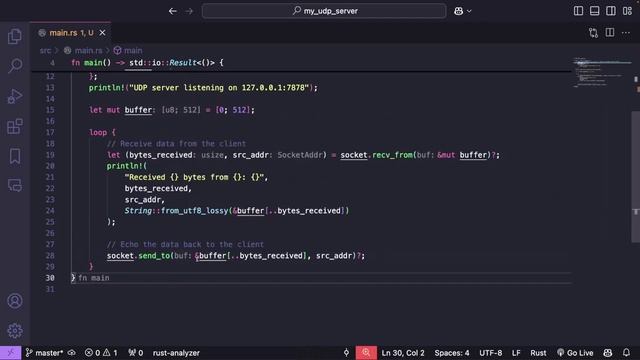640x360 pixels.
Task: Click recv_from method call on line 19
Action: 392,155
